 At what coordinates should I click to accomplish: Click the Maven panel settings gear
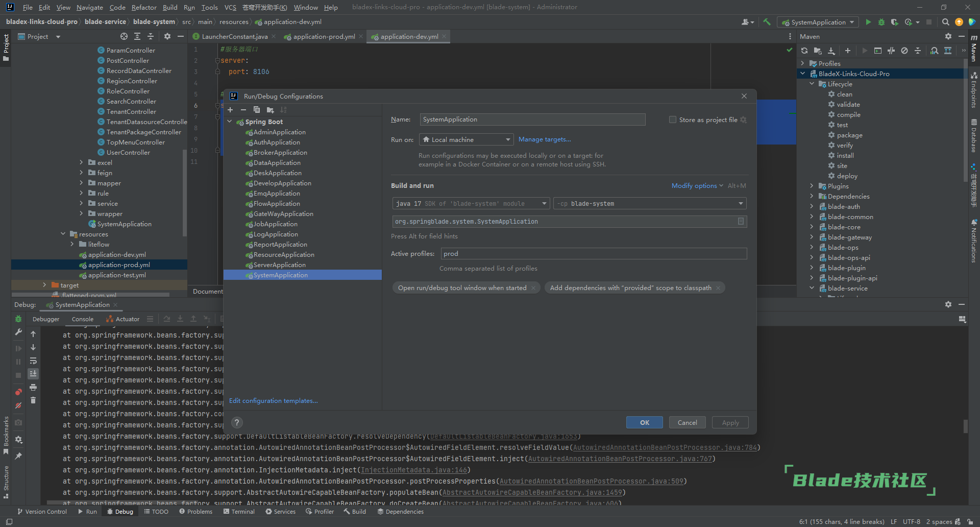pyautogui.click(x=948, y=36)
